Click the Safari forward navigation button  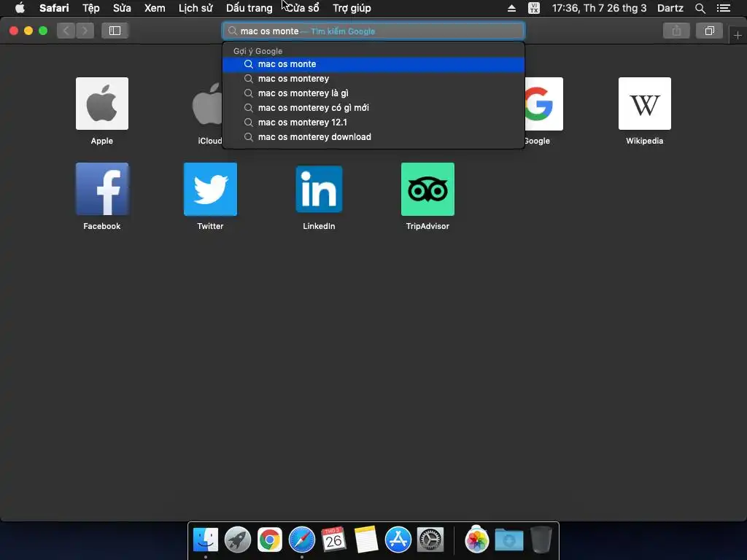pos(85,31)
